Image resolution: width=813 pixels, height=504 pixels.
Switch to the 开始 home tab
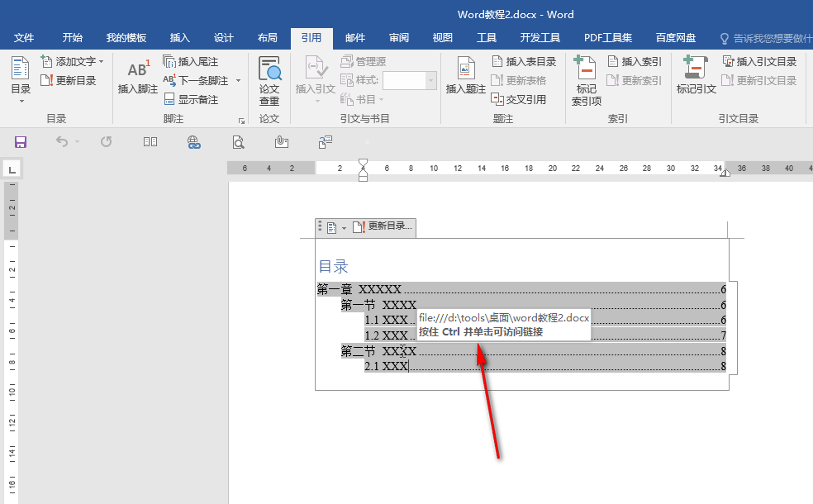(73, 38)
